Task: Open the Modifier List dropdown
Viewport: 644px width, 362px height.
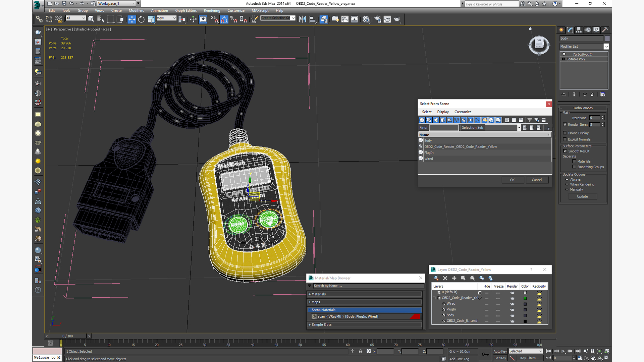Action: pyautogui.click(x=584, y=47)
